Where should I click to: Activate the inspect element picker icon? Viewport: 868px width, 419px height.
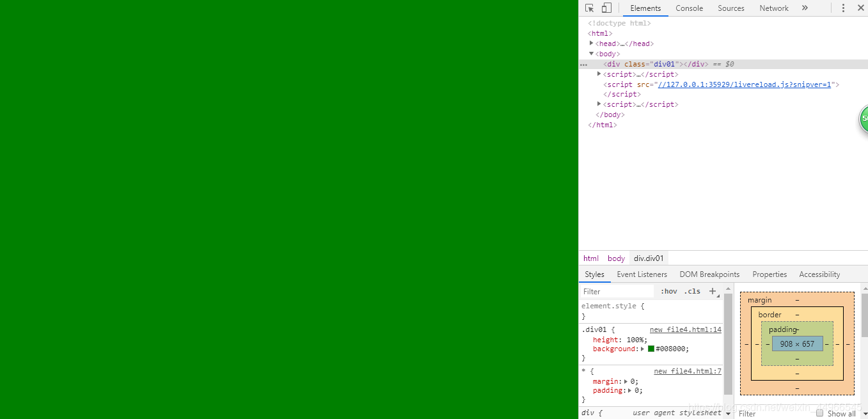click(x=590, y=8)
